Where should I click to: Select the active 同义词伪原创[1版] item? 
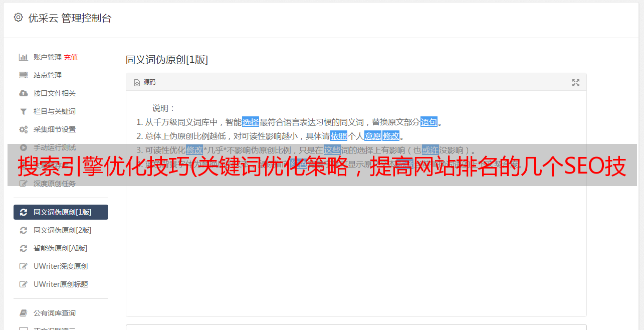coord(61,212)
